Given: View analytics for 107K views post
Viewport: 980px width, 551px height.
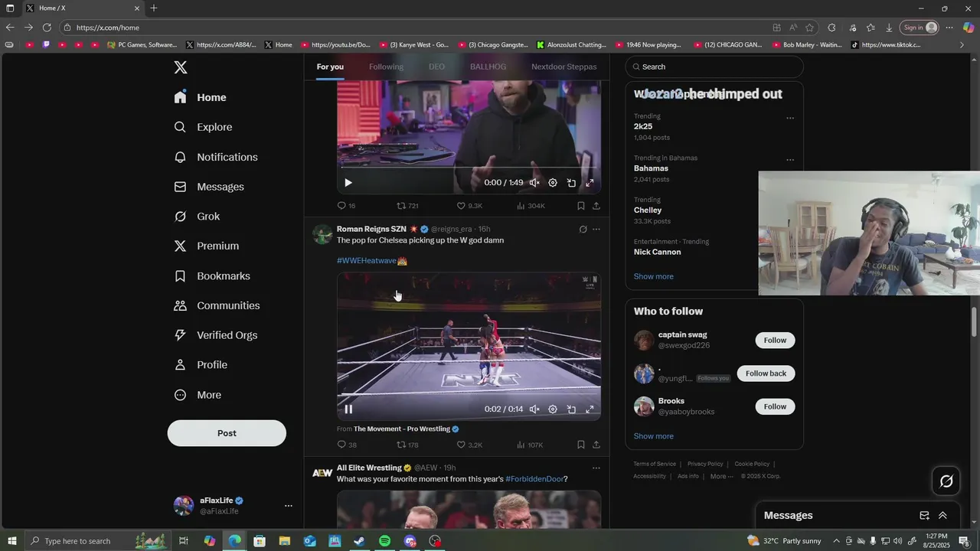Looking at the screenshot, I should [x=530, y=445].
